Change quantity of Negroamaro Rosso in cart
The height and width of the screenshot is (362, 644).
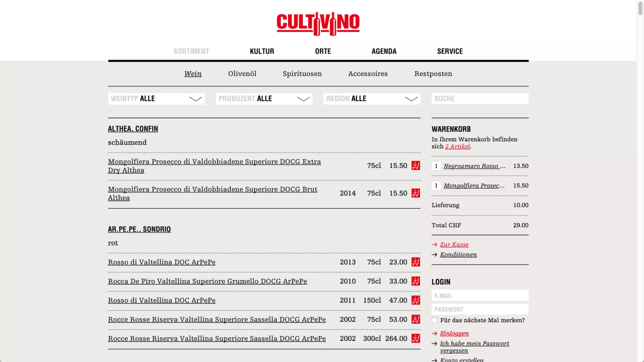(x=436, y=166)
